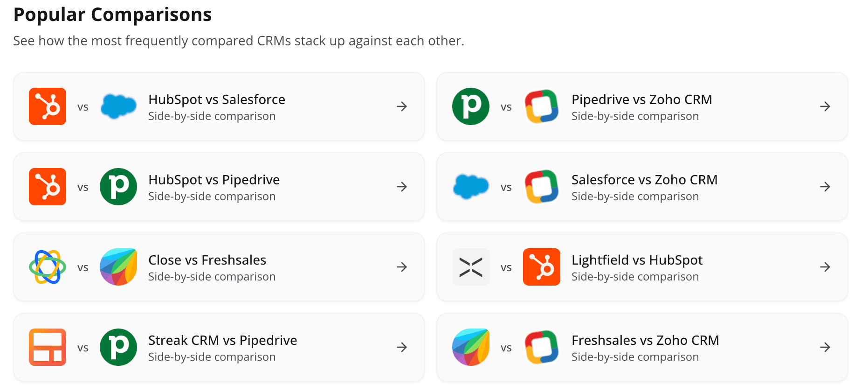868x392 pixels.
Task: Select the Streak CRM grid icon
Action: click(47, 347)
